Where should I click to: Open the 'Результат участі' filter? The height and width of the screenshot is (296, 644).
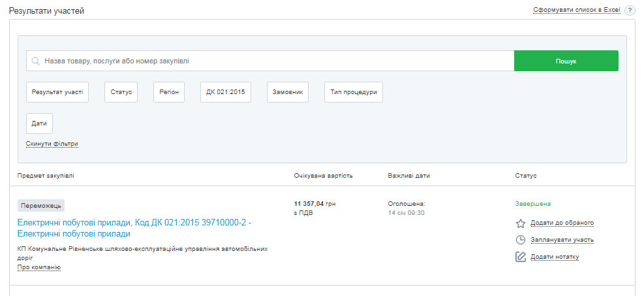click(x=57, y=92)
